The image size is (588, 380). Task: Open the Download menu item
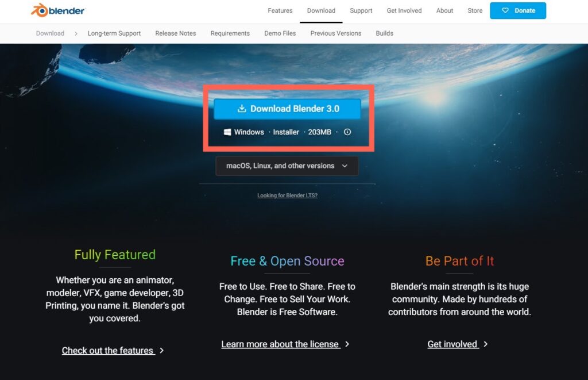321,10
